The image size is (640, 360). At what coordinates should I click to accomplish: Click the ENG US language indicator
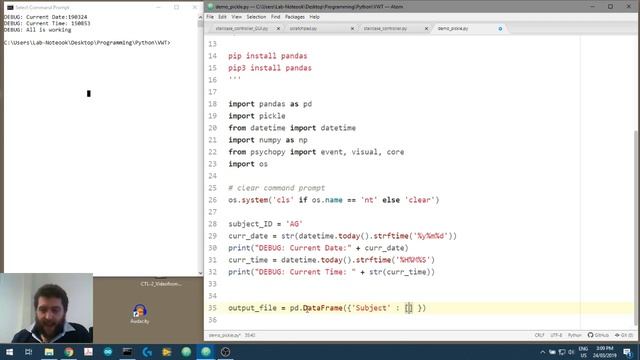click(x=583, y=352)
